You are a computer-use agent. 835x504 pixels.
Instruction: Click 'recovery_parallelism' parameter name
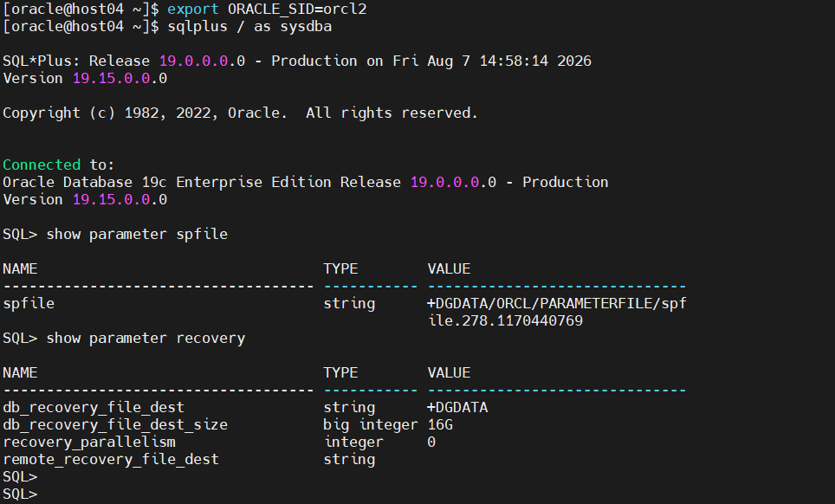(89, 443)
